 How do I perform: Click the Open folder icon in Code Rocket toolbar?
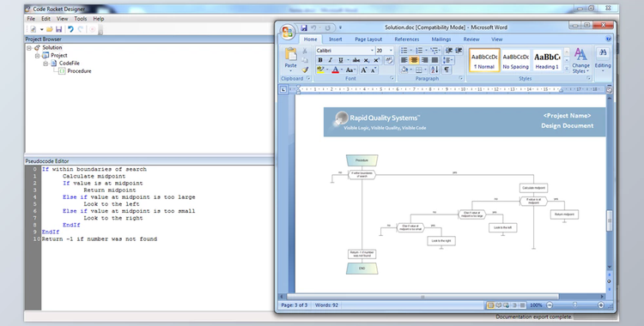point(49,29)
